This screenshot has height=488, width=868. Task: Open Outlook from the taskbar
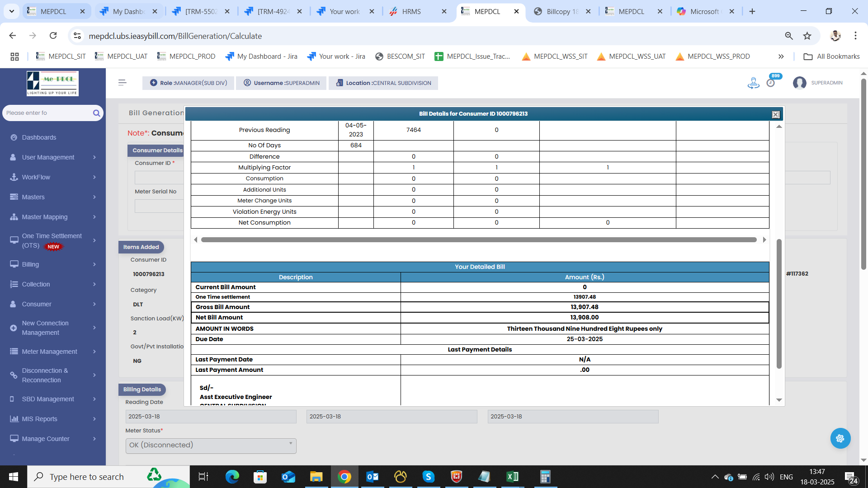pos(373,477)
